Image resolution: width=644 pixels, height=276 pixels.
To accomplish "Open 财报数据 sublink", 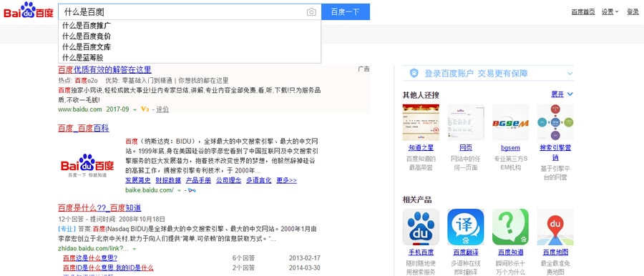I will (x=168, y=180).
